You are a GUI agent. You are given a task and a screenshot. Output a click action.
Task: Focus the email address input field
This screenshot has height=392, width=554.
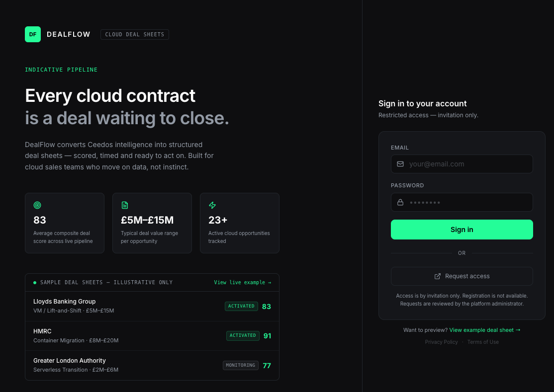click(x=462, y=164)
